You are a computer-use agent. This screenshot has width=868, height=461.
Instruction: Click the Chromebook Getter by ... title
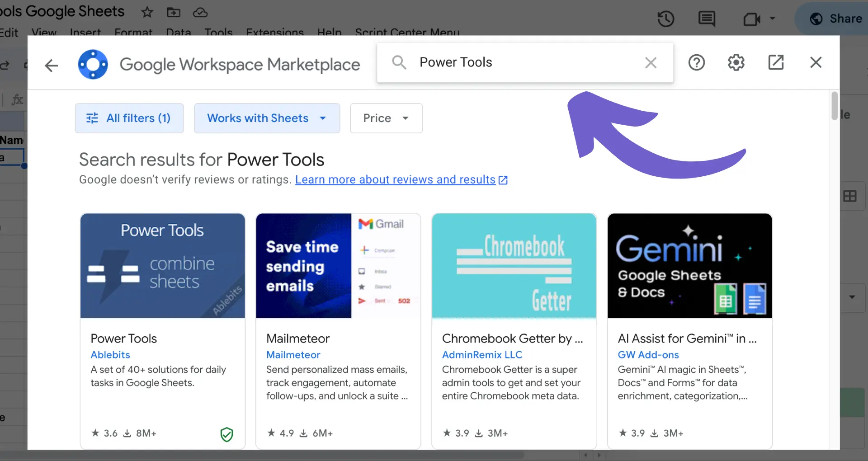pyautogui.click(x=513, y=339)
